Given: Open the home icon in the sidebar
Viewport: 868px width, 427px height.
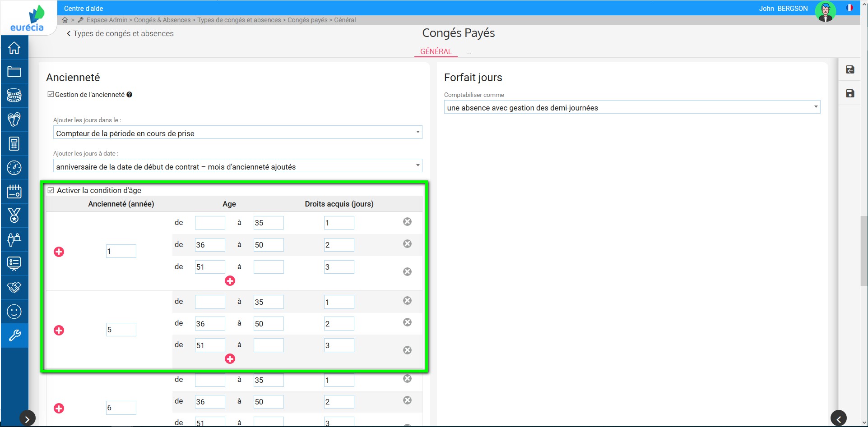Looking at the screenshot, I should tap(14, 48).
